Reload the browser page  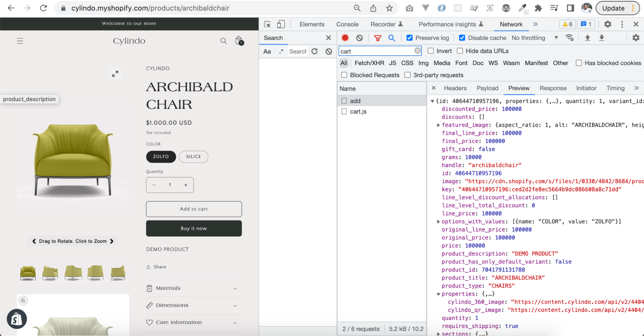[x=43, y=8]
